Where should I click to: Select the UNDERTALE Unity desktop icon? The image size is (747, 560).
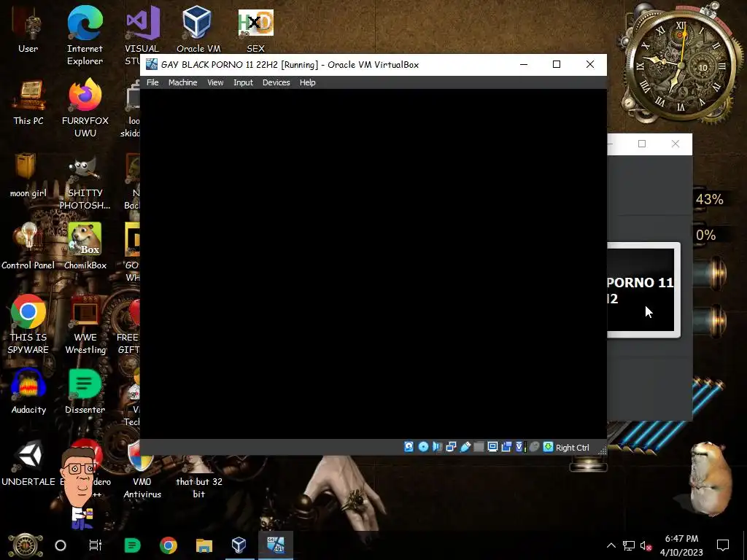click(x=28, y=463)
